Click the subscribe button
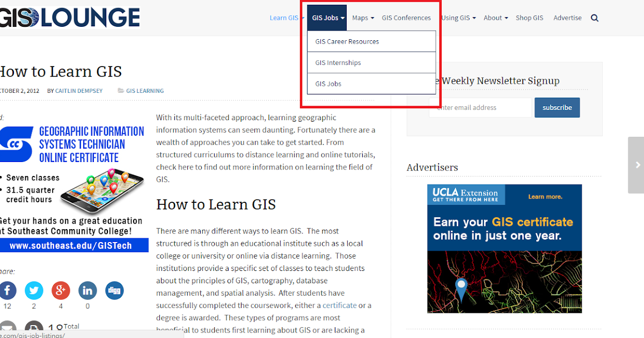The image size is (644, 338). tap(557, 107)
